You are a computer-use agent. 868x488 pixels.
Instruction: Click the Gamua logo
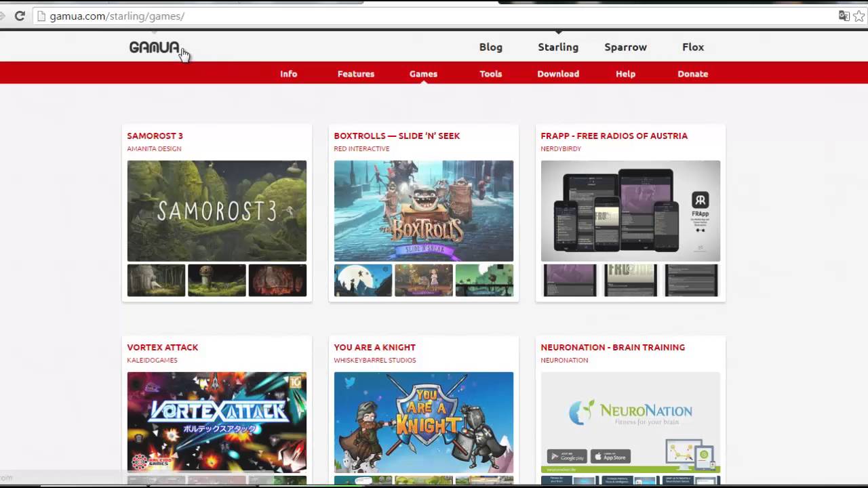coord(155,47)
